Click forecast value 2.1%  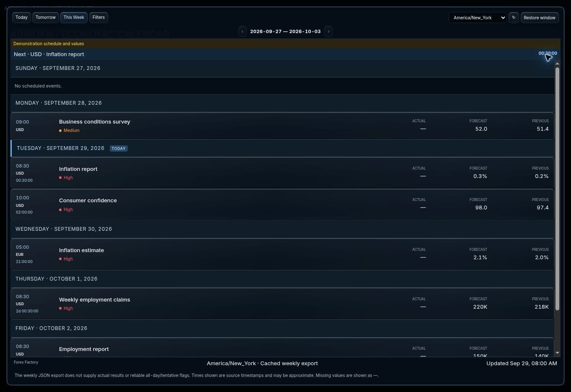click(480, 258)
